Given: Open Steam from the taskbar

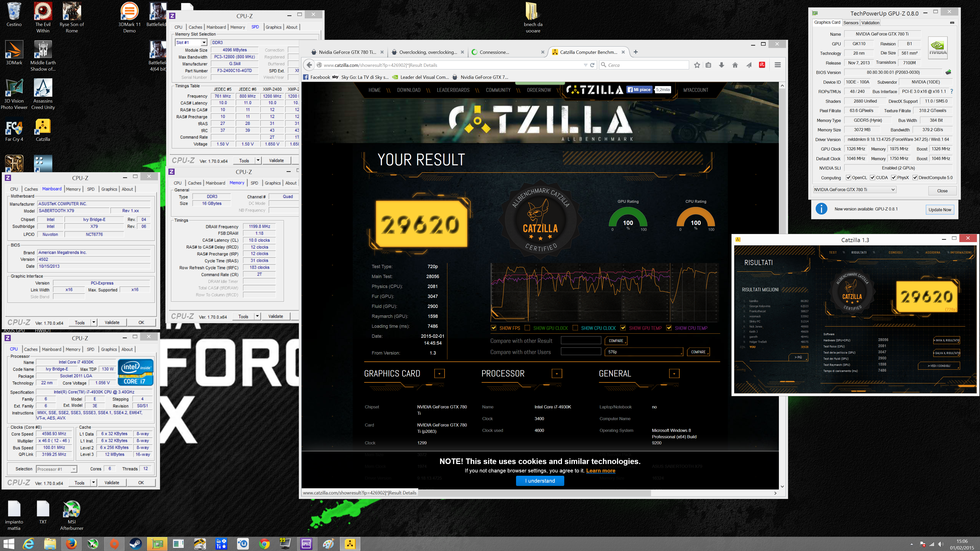Looking at the screenshot, I should click(136, 544).
